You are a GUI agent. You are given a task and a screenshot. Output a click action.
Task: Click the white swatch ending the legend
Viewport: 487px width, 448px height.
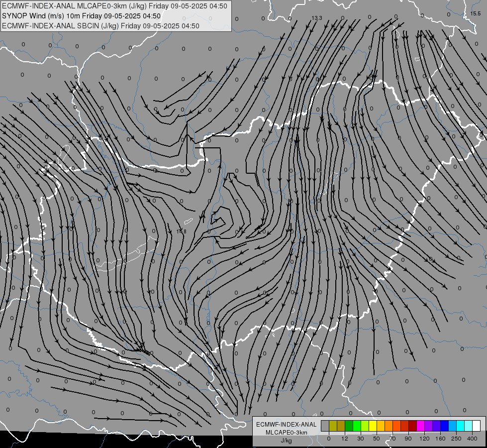tap(476, 426)
